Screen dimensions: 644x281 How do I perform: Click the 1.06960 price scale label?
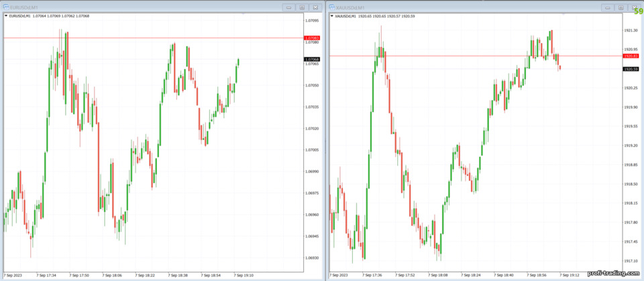[x=313, y=215]
